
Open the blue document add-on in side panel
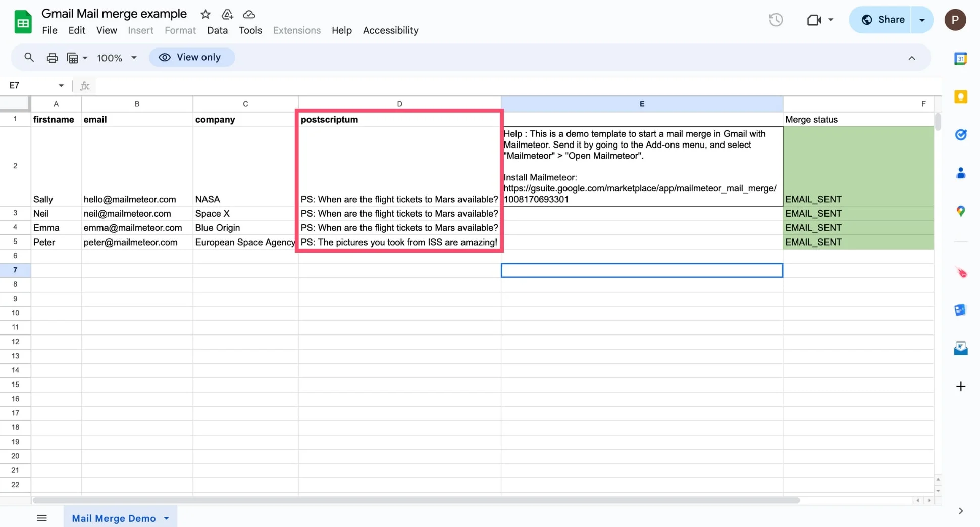pyautogui.click(x=960, y=310)
